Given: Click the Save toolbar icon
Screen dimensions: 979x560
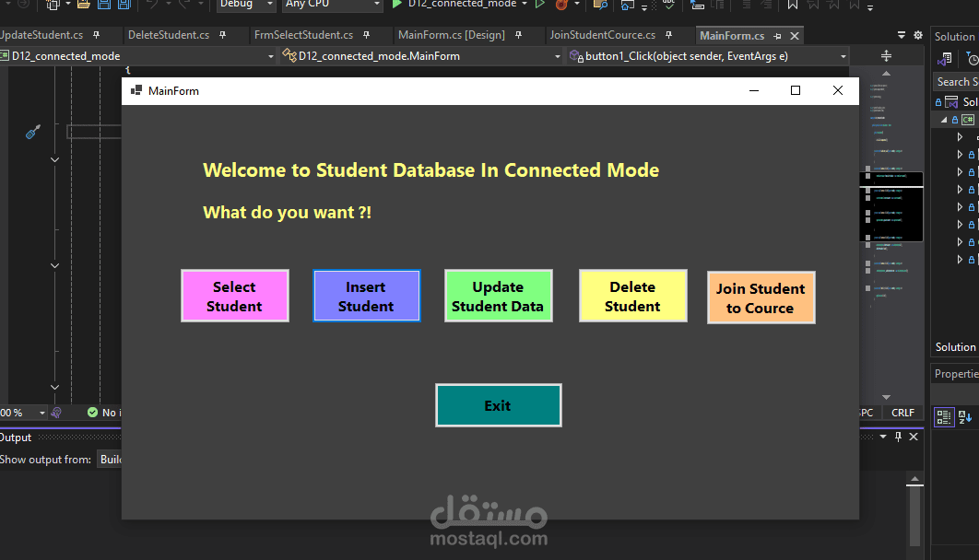Looking at the screenshot, I should coord(103,5).
